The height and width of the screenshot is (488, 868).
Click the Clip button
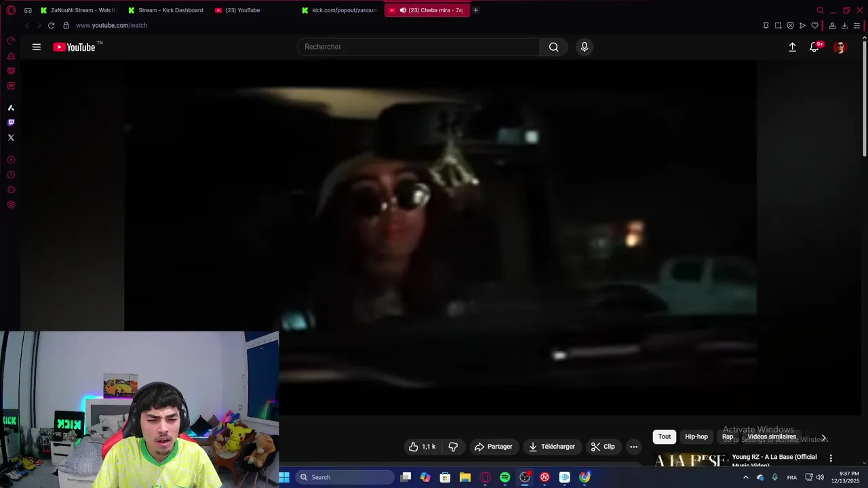(x=603, y=447)
